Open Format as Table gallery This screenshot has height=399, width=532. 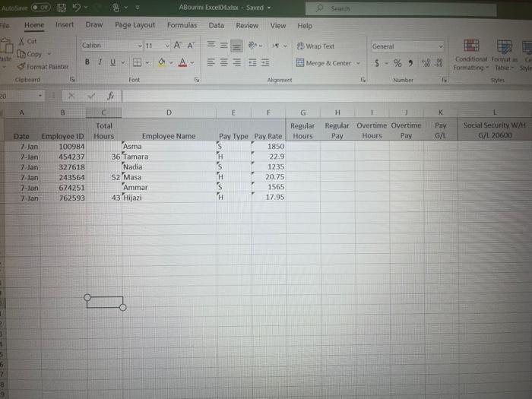[504, 55]
